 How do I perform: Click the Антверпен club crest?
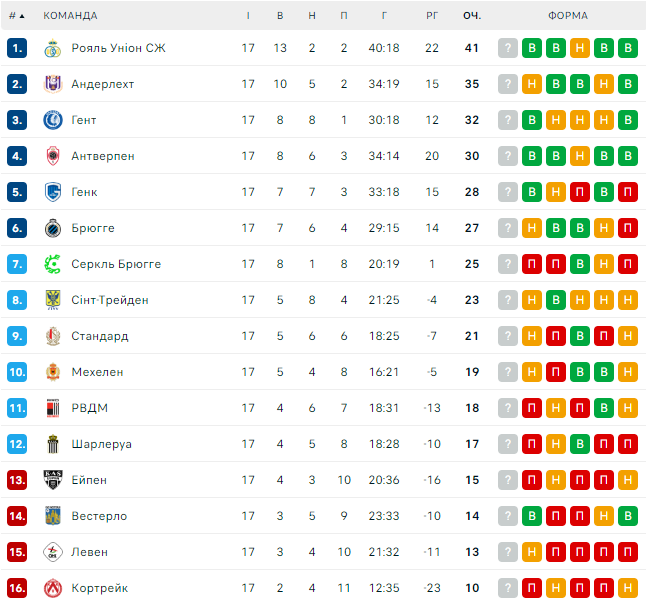(x=53, y=156)
